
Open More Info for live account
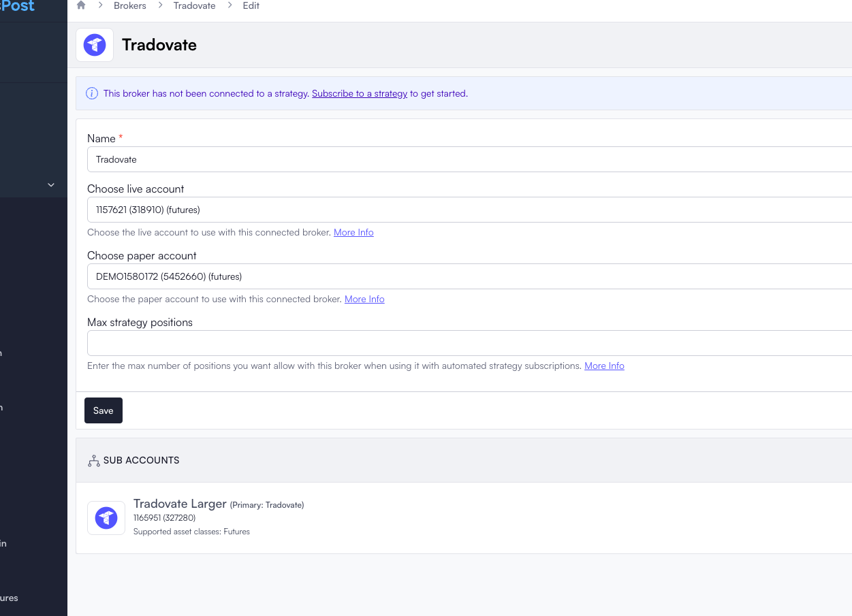[353, 232]
